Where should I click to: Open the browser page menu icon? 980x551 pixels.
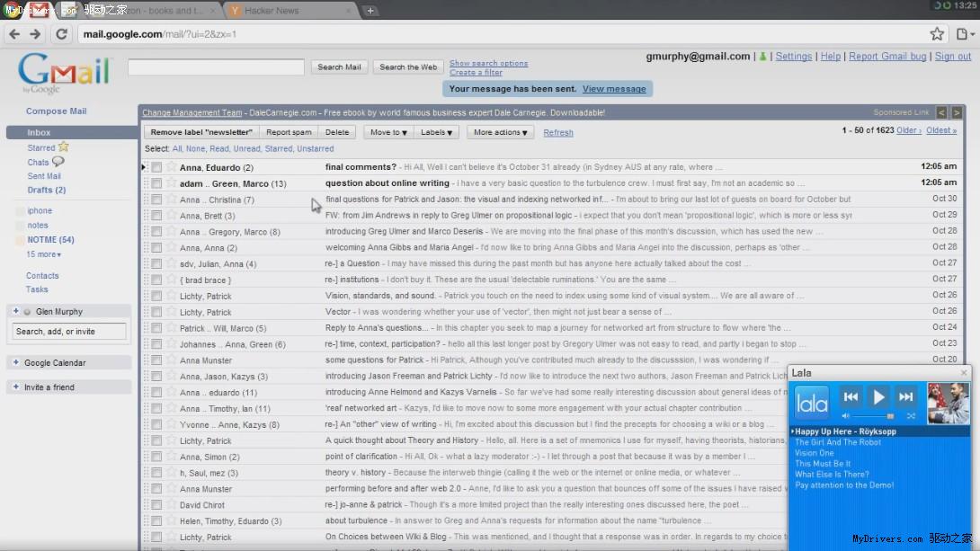tap(965, 34)
